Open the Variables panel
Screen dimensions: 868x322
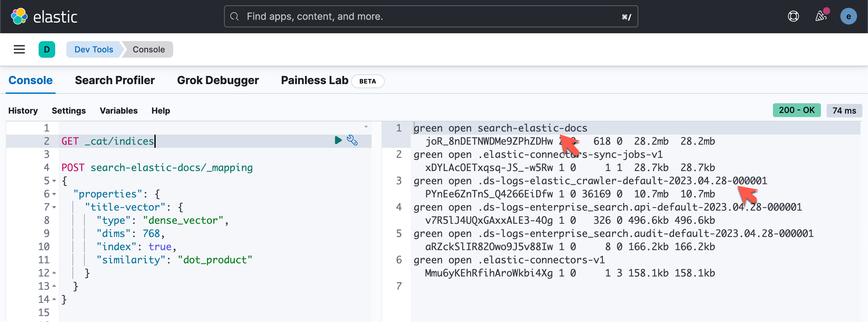(119, 110)
